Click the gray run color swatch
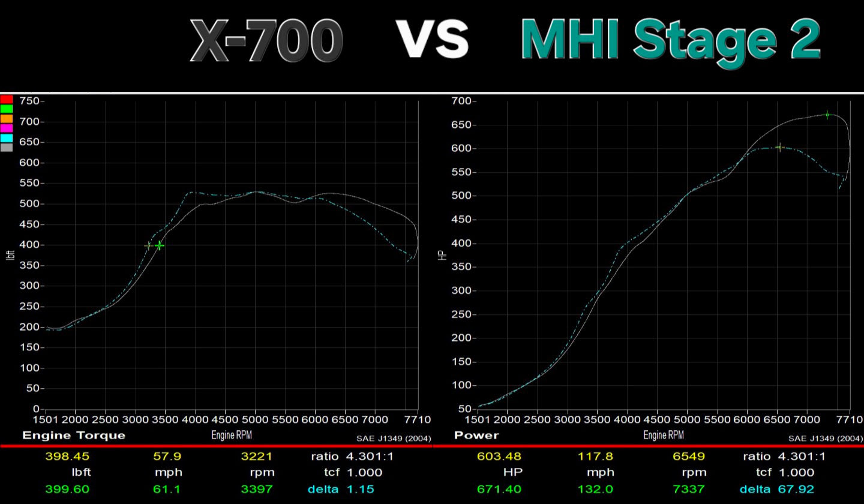This screenshot has width=864, height=504. (7, 148)
